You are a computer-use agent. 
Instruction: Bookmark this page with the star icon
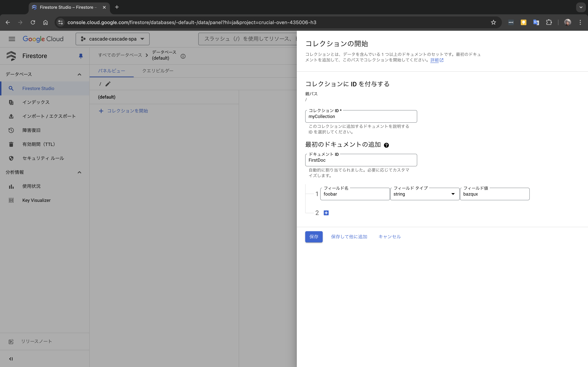click(x=493, y=22)
